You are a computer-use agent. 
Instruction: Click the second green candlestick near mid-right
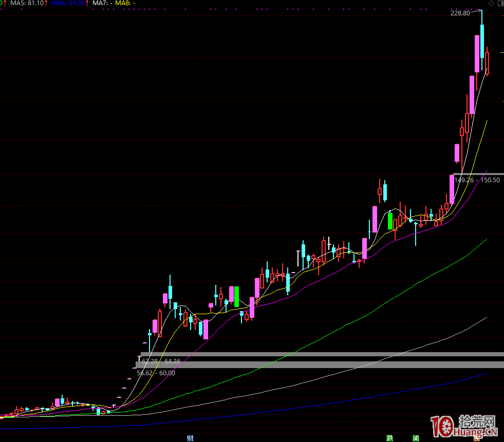click(x=390, y=221)
